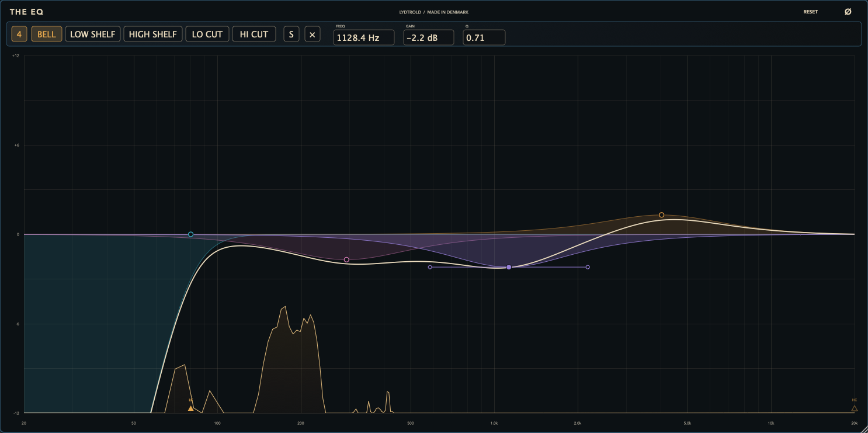
Task: Click the +12 gain axis label
Action: point(16,56)
